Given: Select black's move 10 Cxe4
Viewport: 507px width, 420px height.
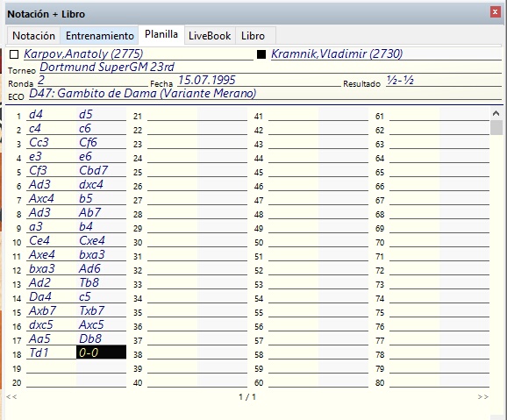Looking at the screenshot, I should 92,241.
